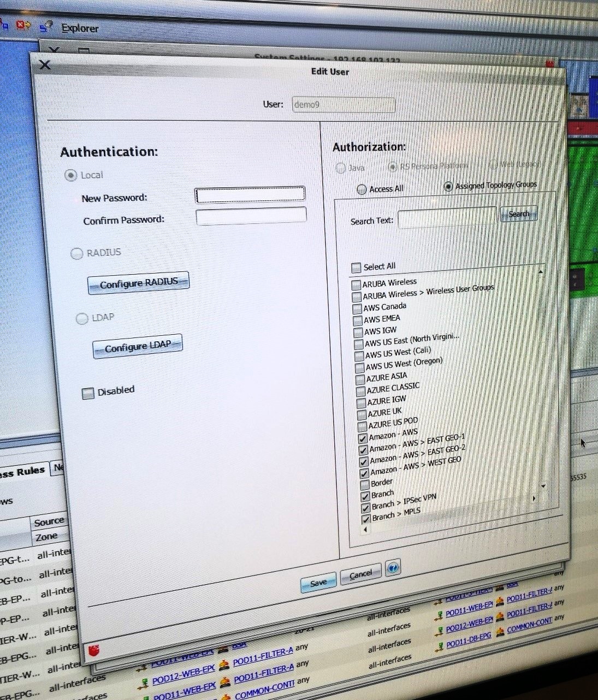Viewport: 598px width, 700px height.
Task: Click the red-and-yellow toolbar icon beside Explorer
Action: (x=23, y=25)
